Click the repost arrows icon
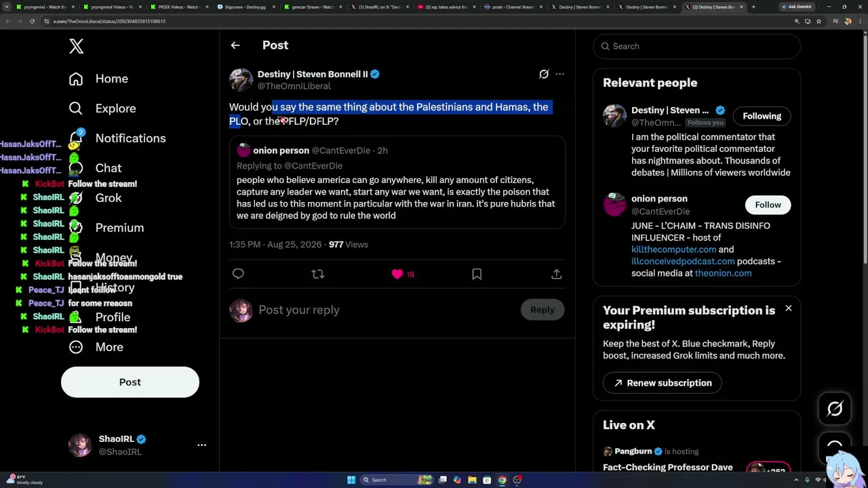 [317, 274]
